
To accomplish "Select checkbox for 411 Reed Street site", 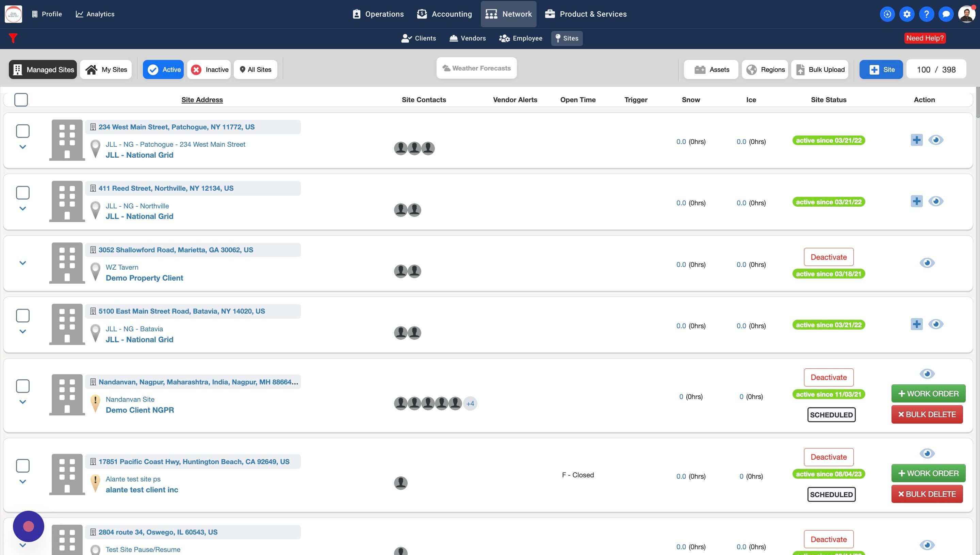I will [x=23, y=193].
